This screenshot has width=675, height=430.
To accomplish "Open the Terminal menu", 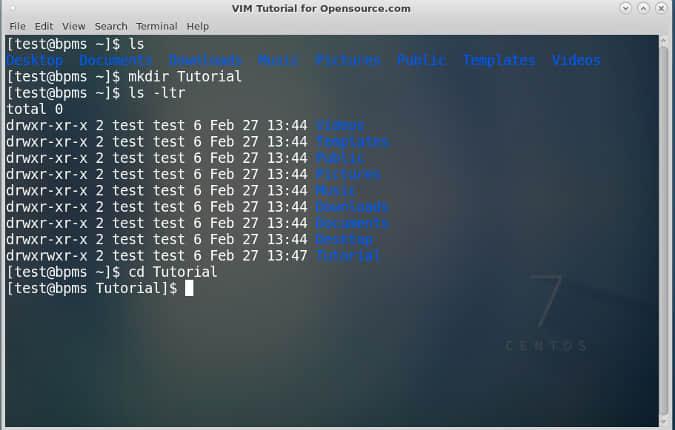I will (157, 26).
